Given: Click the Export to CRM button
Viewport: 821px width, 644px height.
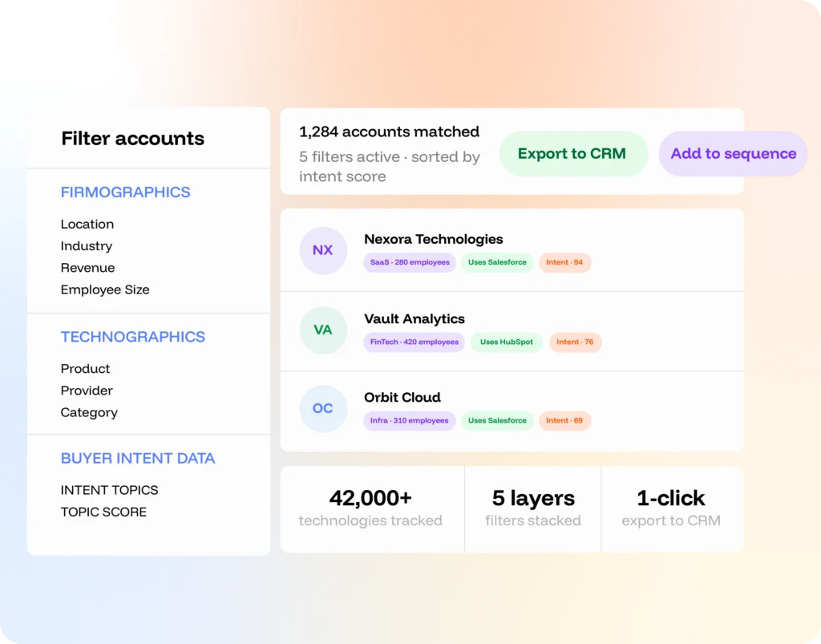Looking at the screenshot, I should pos(573,153).
